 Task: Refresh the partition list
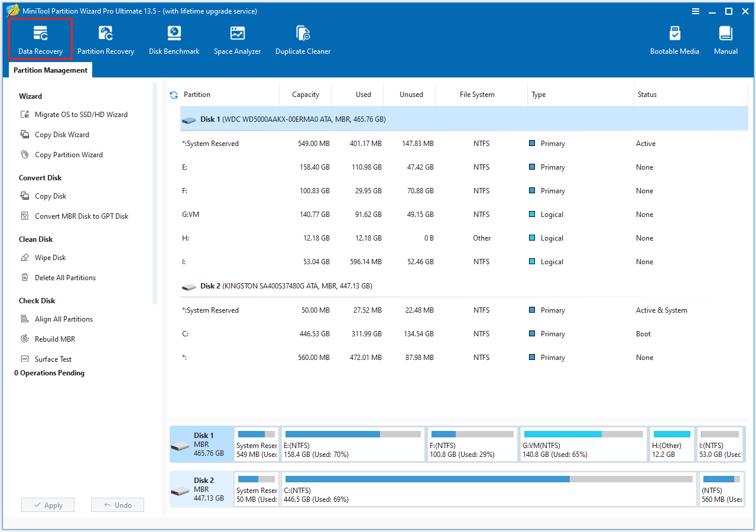[x=173, y=94]
